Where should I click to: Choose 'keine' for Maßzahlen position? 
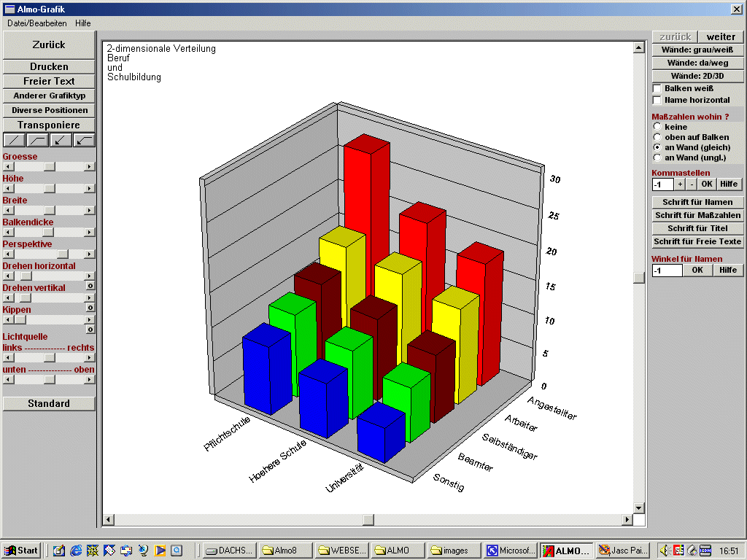click(x=657, y=127)
